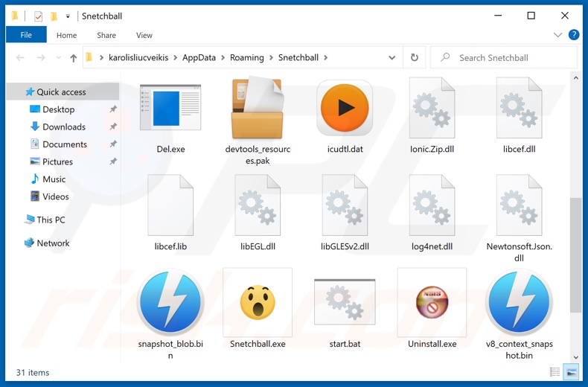Select Snetchball.exe surprised emoji icon
Viewport: 588px width, 387px height.
(x=258, y=302)
